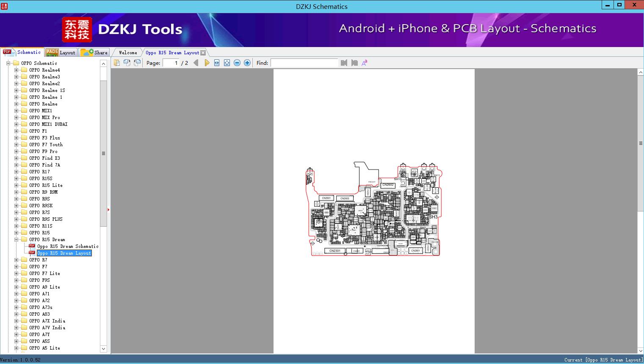Open Oppo R15 Dream Schematic file
This screenshot has width=644, height=364.
tap(68, 246)
